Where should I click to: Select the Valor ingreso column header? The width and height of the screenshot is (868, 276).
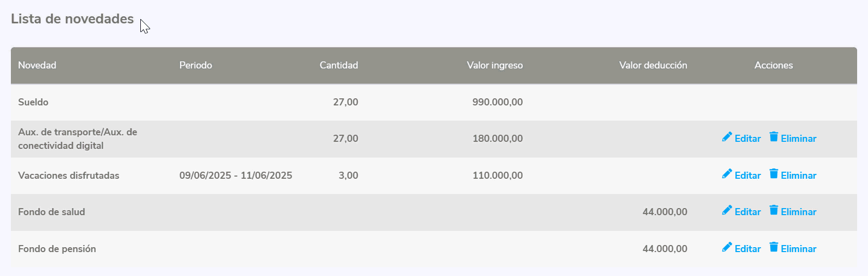[x=494, y=65]
